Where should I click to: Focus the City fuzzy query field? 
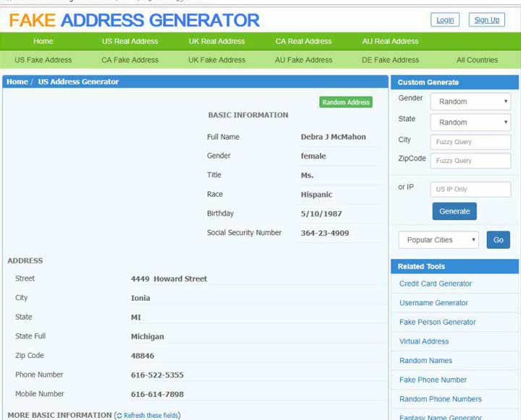[470, 142]
